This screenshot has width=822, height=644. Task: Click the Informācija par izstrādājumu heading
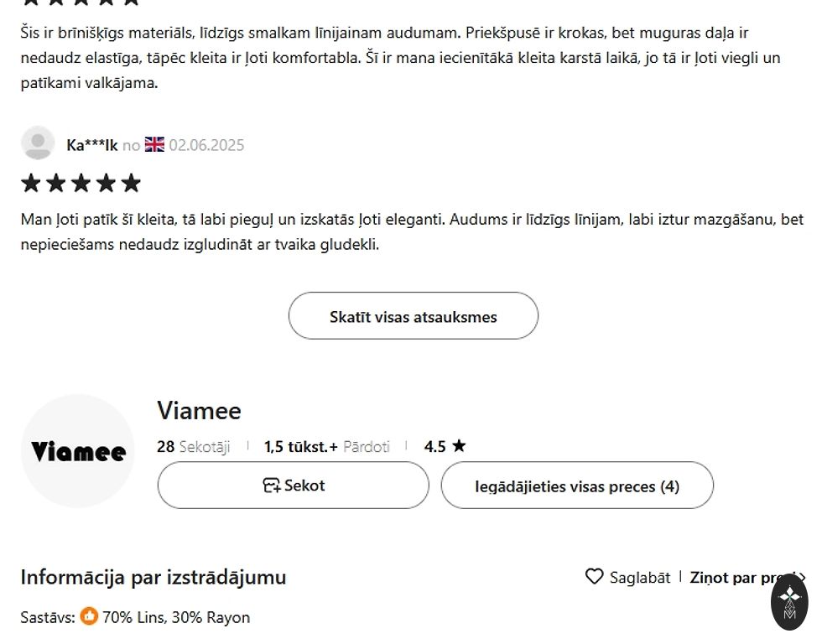coord(153,577)
